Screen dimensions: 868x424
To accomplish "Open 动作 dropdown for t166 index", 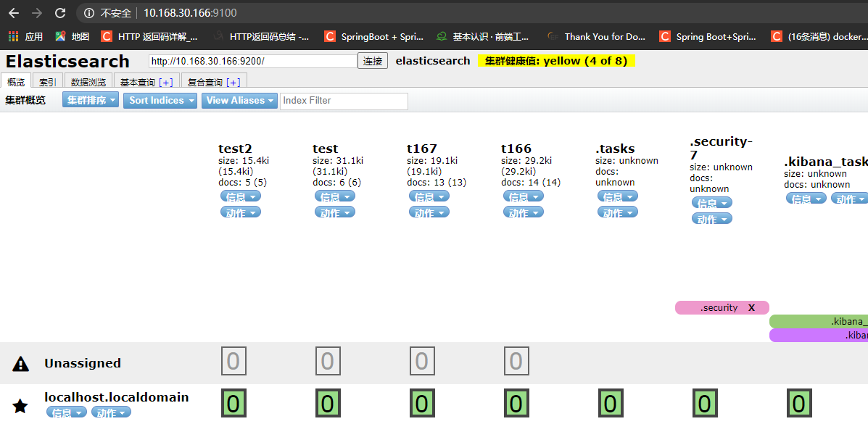I will point(523,212).
